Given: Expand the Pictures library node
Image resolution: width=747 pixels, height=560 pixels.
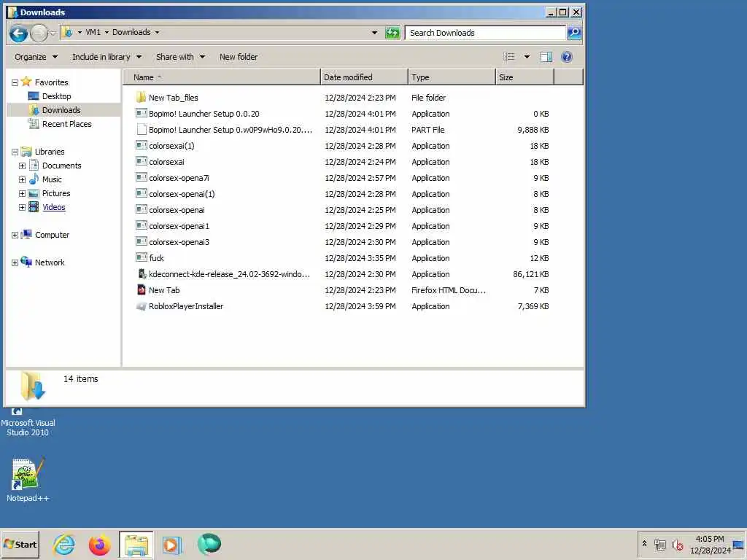Looking at the screenshot, I should click(22, 193).
